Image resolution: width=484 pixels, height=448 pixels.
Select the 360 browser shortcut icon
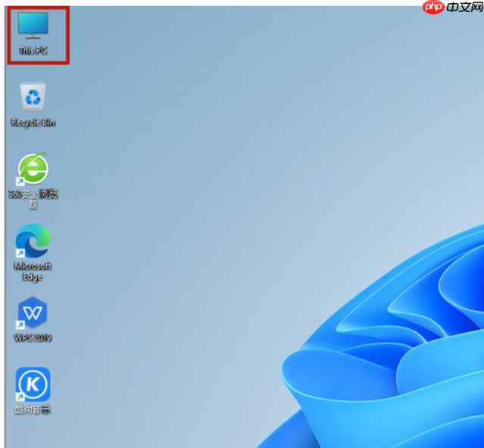(x=33, y=168)
